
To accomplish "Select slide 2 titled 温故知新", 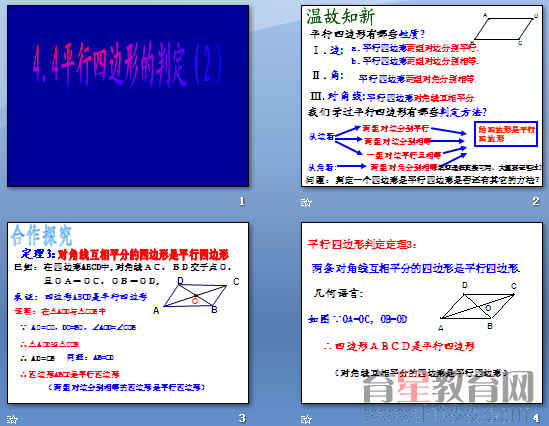I will click(422, 96).
